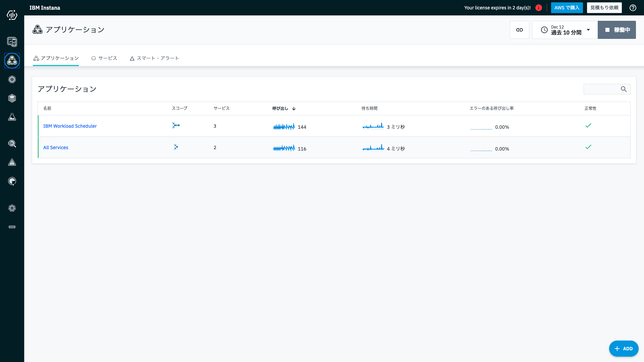Open the Infrastructure layers sidebar icon

12,98
